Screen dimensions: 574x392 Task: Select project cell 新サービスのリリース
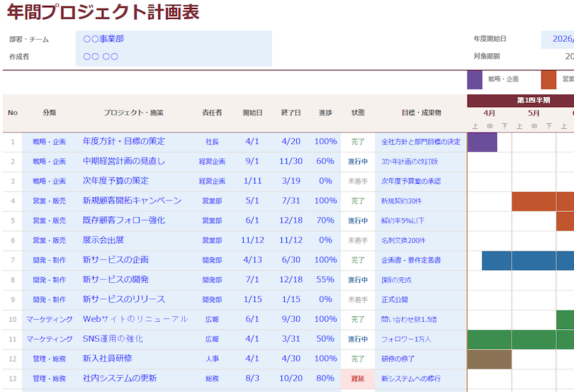135,300
